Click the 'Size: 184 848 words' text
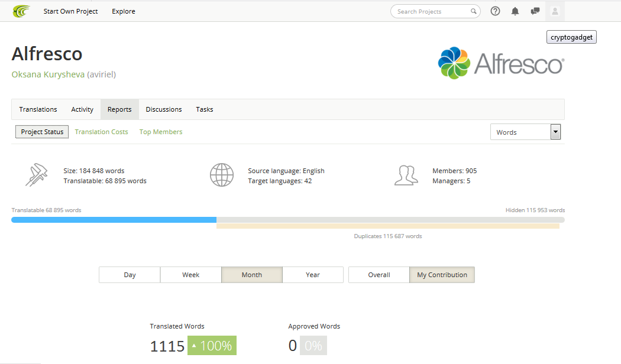This screenshot has width=621, height=364. [x=94, y=171]
